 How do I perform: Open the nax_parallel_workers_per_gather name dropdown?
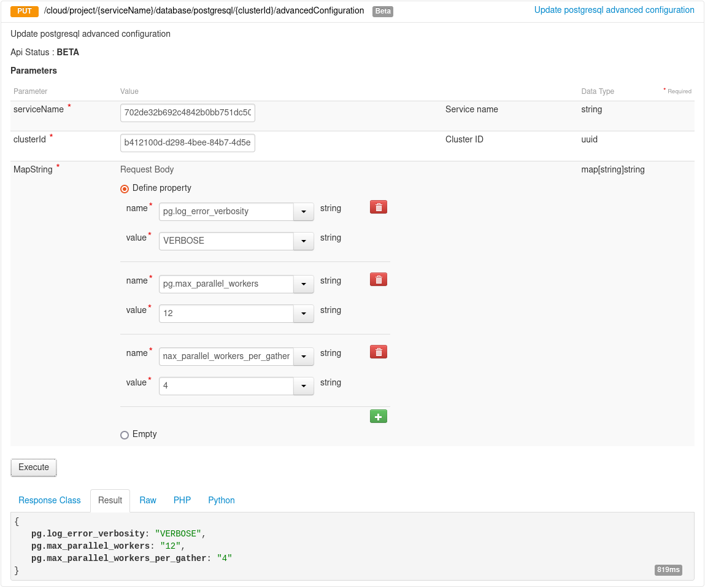(x=303, y=356)
